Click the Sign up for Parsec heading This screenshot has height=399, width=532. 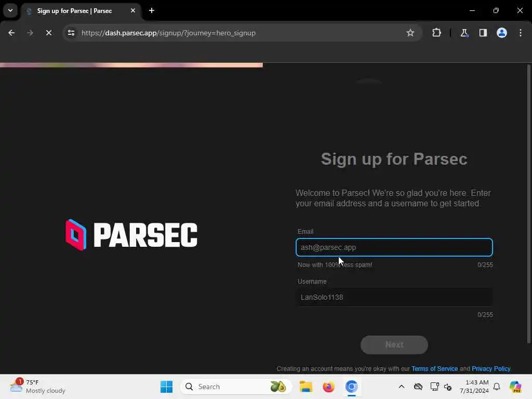pos(394,159)
